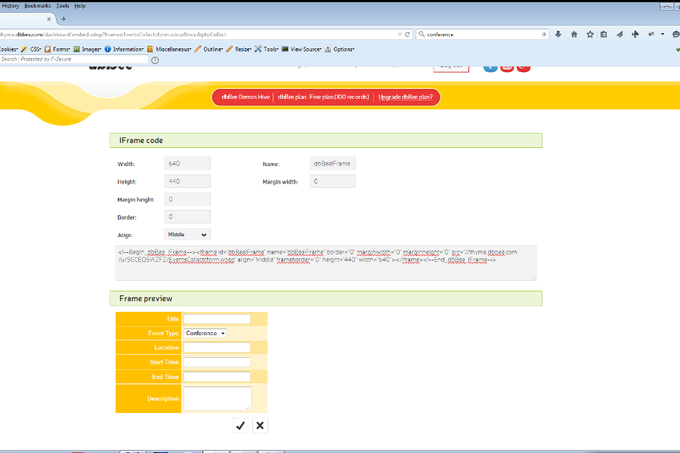680x453 pixels.
Task: Click 'IFrame code' section header
Action: click(326, 140)
